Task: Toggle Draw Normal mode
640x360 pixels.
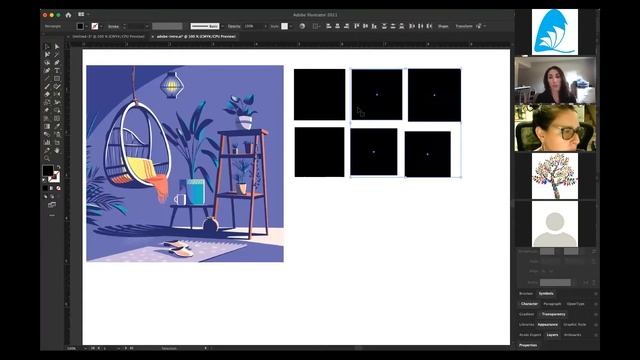Action: tap(45, 197)
